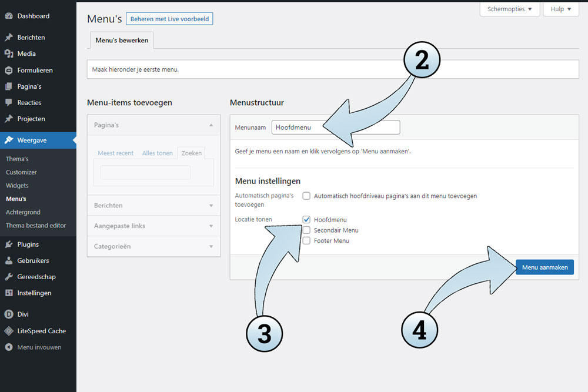Click Beheren met Live voorbeeld button
588x392 pixels.
click(169, 19)
